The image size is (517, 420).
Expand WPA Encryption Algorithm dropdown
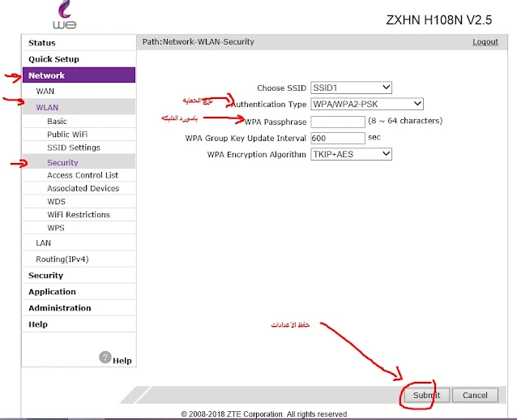[351, 154]
